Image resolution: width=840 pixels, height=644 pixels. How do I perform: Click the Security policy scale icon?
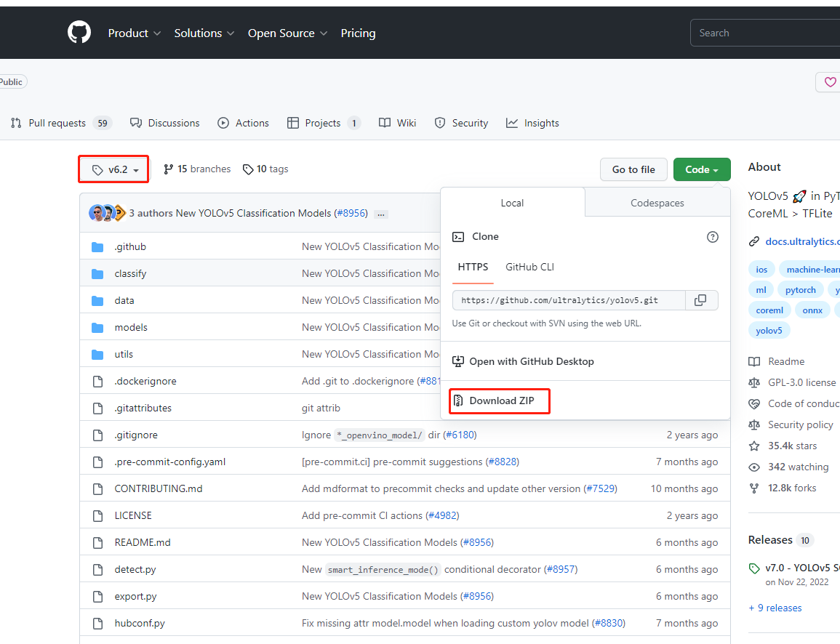(754, 424)
